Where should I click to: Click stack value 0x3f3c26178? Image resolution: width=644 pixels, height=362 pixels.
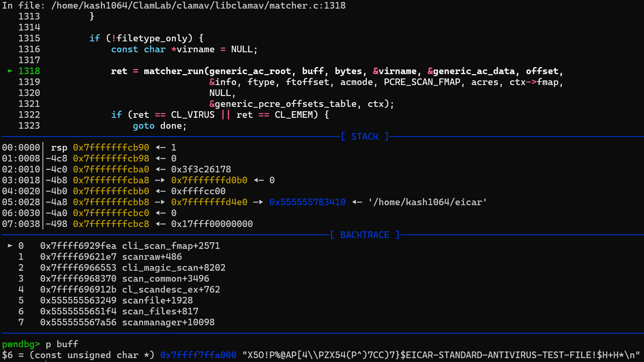pos(201,169)
